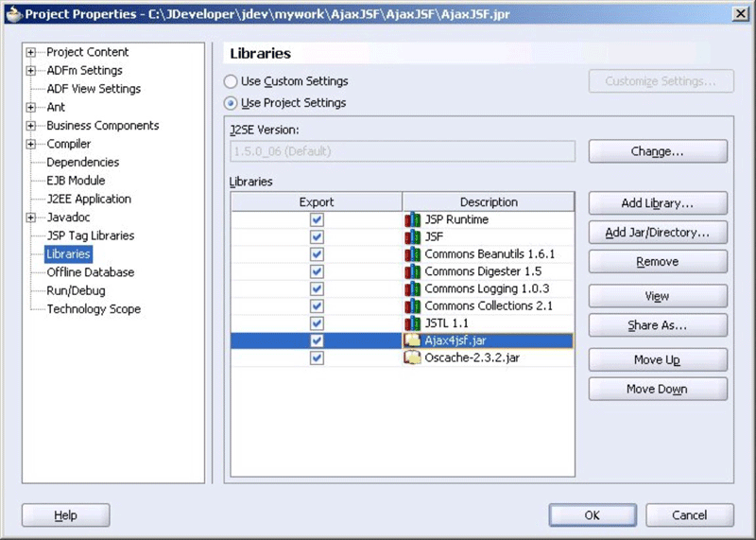Select the JSTL 1.1 row text

(x=446, y=323)
